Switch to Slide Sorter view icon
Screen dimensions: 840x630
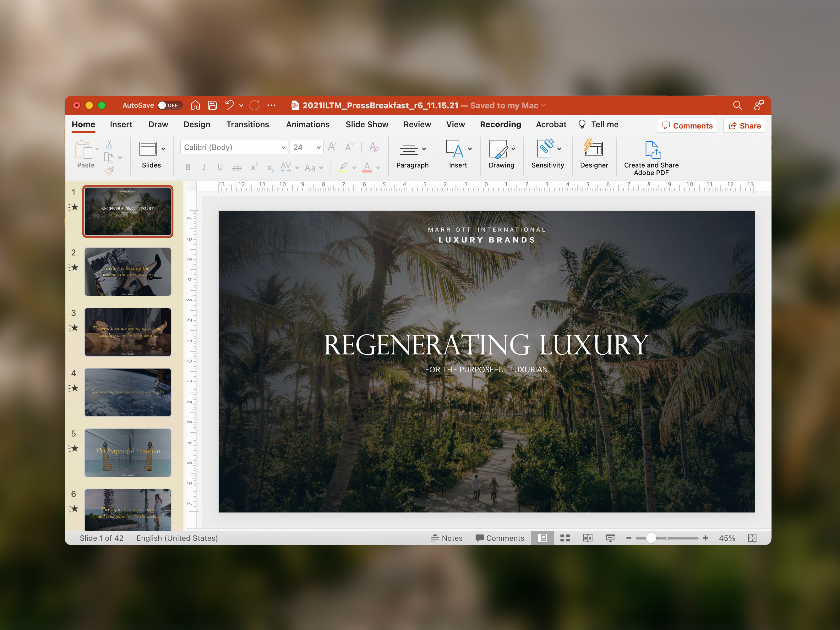pyautogui.click(x=565, y=538)
